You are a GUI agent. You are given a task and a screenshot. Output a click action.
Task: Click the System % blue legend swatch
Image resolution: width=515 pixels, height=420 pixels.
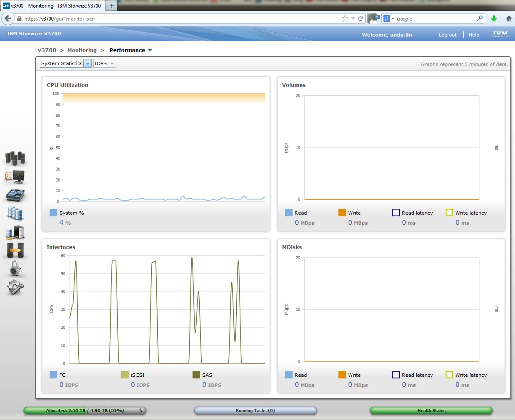(53, 213)
